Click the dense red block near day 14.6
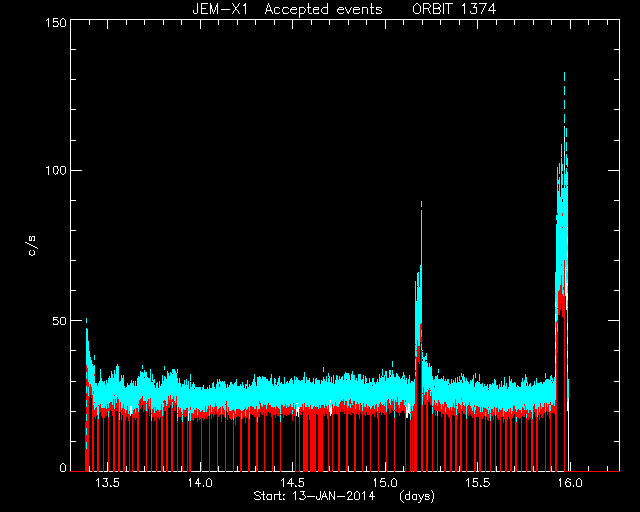 [312, 439]
